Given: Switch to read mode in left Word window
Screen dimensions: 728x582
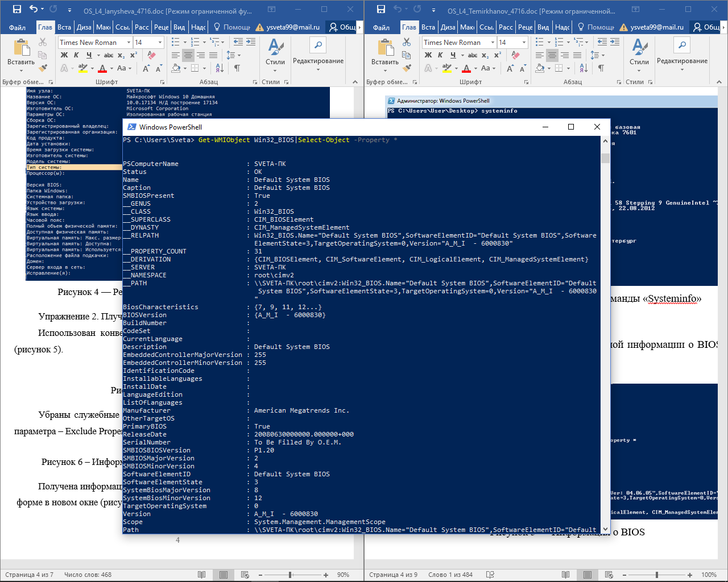Looking at the screenshot, I should [201, 575].
